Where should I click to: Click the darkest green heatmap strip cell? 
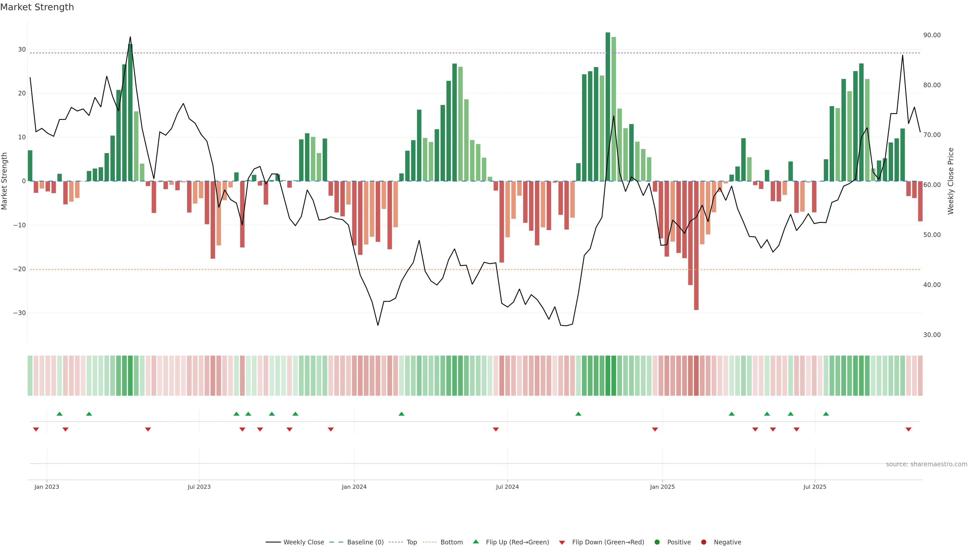[x=608, y=375]
